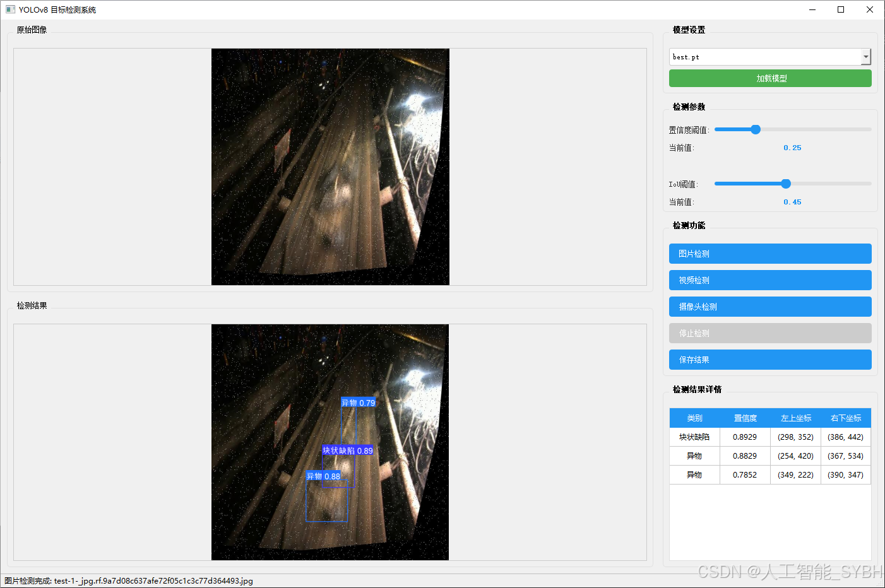Click the 检测结果 detection result image
This screenshot has width=885, height=588.
(x=330, y=442)
